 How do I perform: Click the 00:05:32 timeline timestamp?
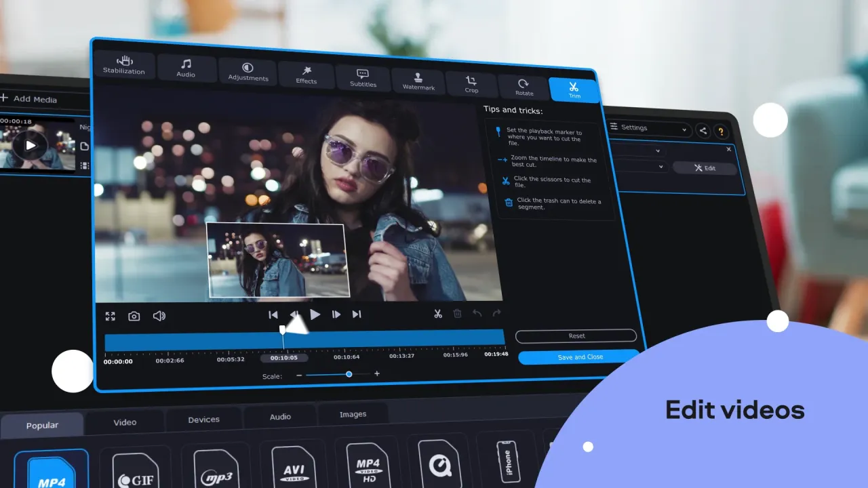point(231,359)
